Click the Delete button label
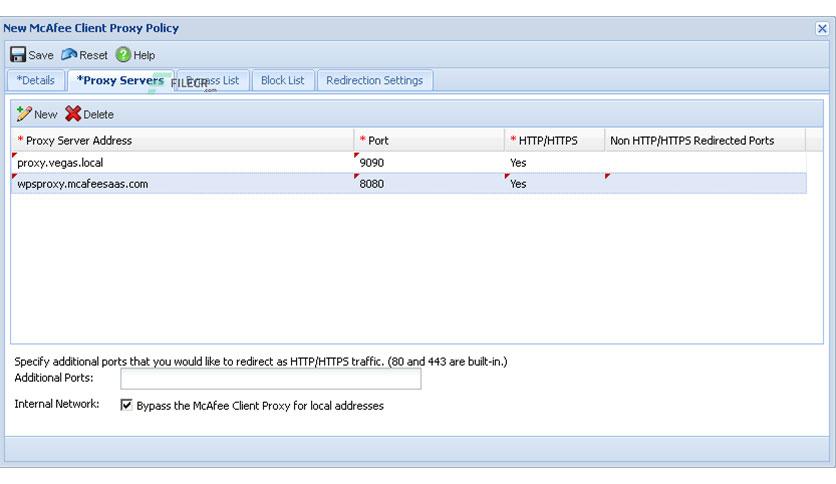 click(99, 114)
